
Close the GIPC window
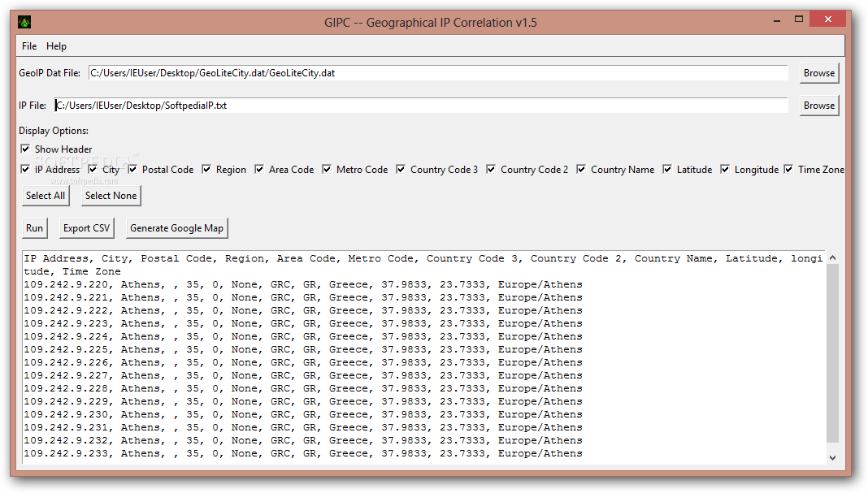827,19
